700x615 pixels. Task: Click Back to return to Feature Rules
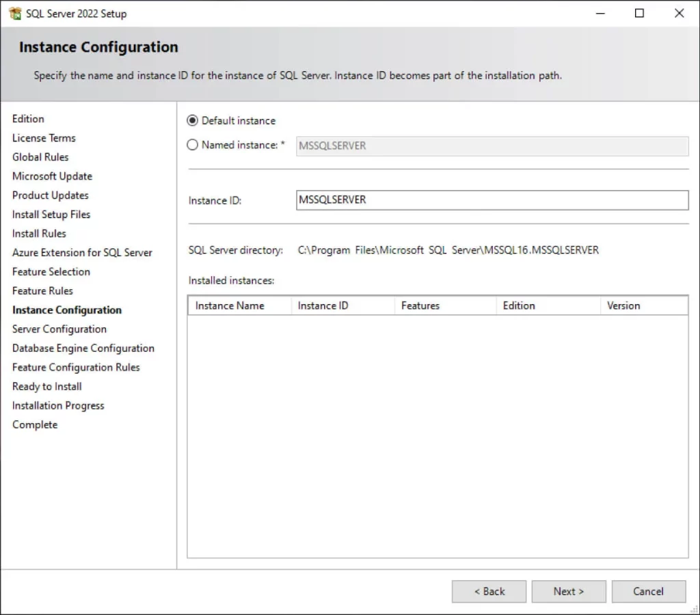489,591
